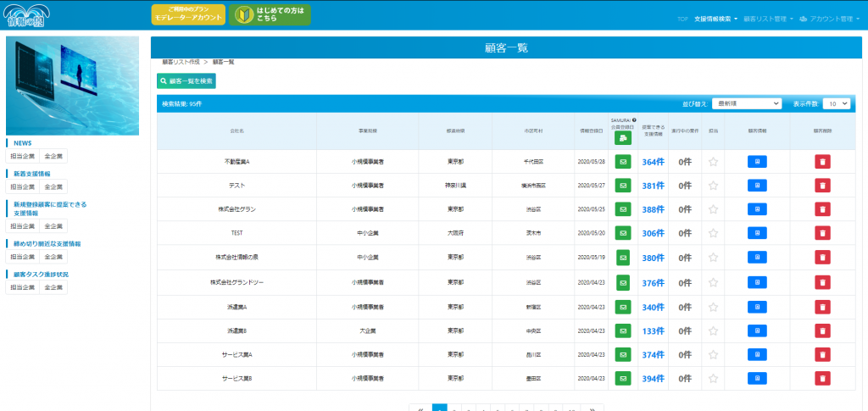Open customer info button for 派遣業B

[757, 330]
